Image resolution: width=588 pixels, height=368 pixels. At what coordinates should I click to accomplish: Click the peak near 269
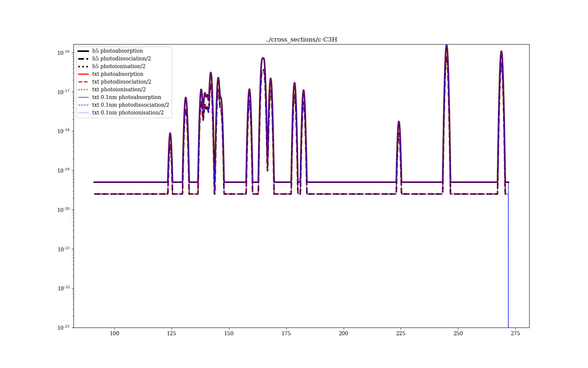click(501, 52)
